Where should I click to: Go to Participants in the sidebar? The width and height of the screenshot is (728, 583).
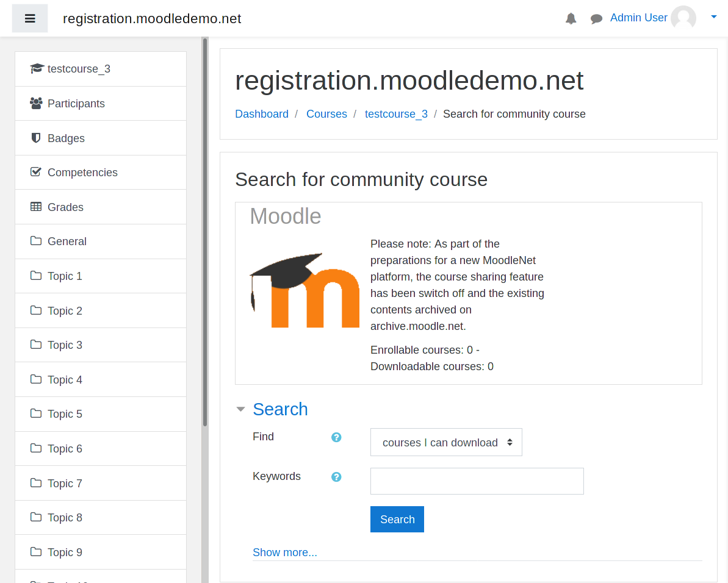tap(101, 104)
